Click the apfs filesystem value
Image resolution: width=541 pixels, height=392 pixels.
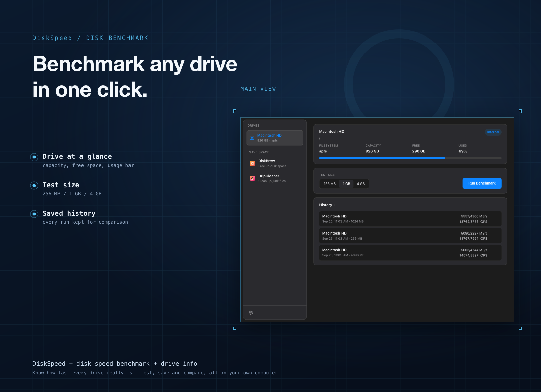(323, 151)
